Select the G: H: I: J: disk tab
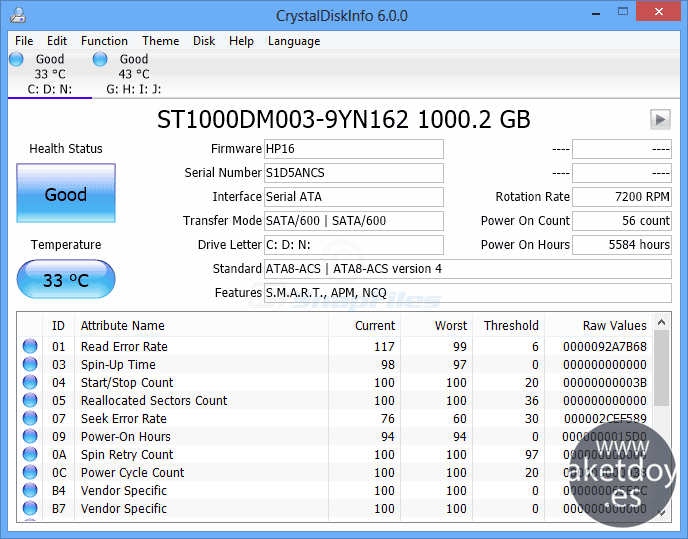The image size is (688, 539). (133, 74)
